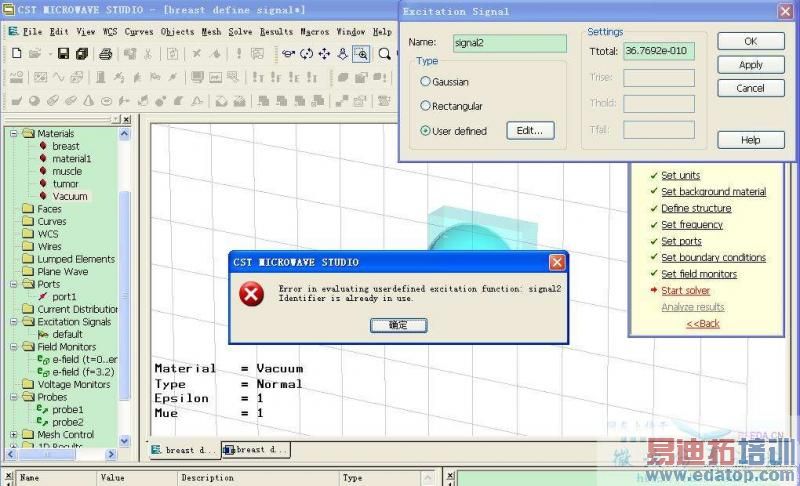
Task: Select the Pan view arrows icon
Action: pos(324,53)
